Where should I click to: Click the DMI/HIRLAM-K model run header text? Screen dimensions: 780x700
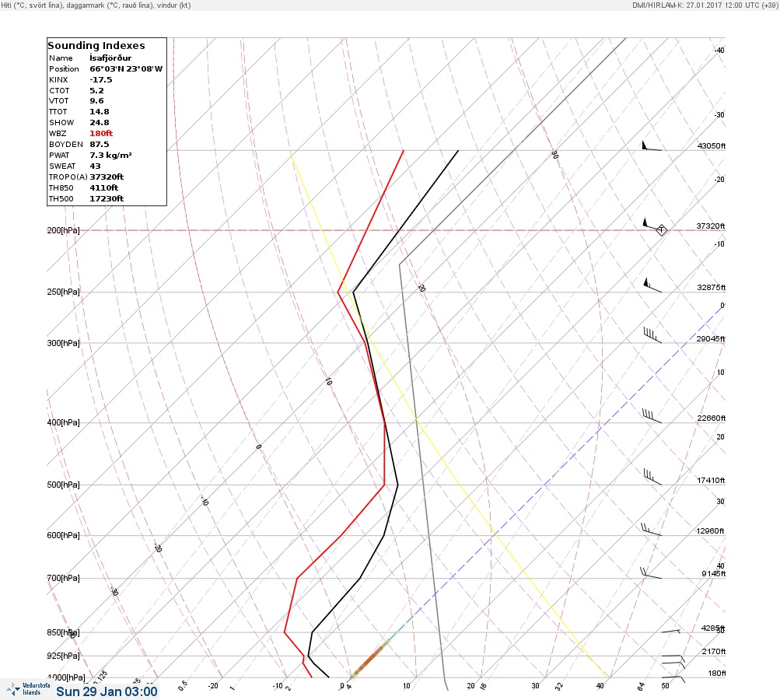coord(705,5)
